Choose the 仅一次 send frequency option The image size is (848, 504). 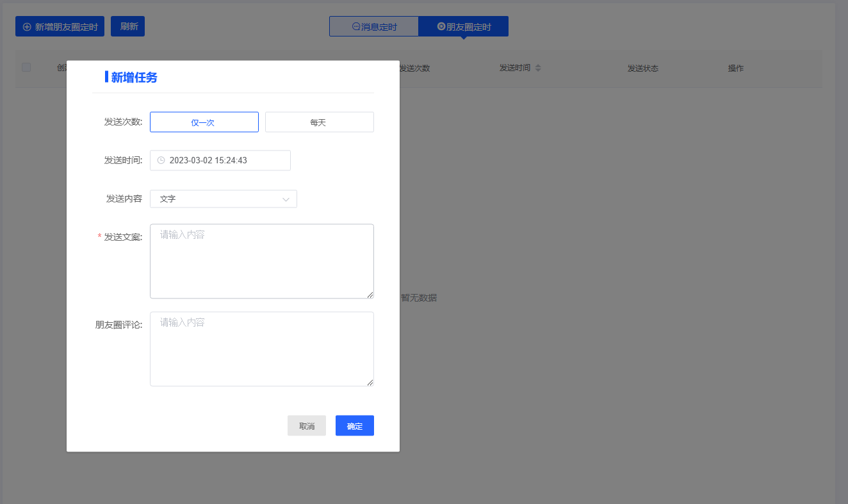pyautogui.click(x=204, y=122)
